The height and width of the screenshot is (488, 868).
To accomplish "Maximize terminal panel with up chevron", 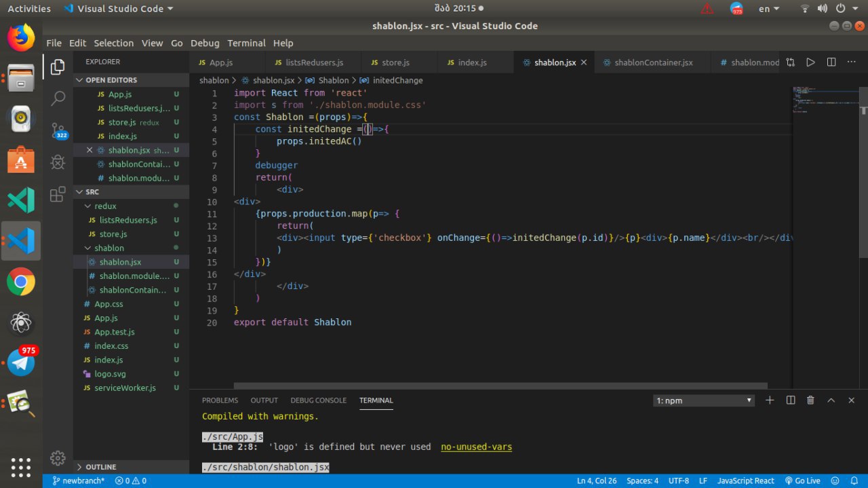I will [x=831, y=400].
